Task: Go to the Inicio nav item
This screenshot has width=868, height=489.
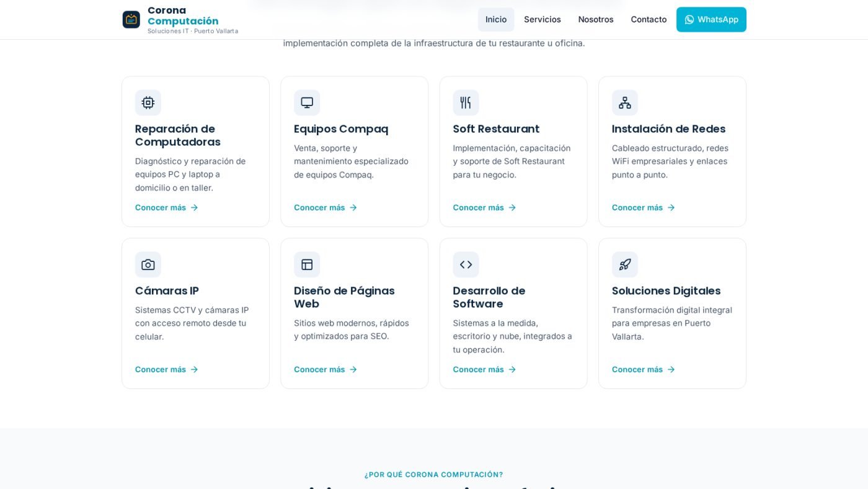Action: coord(496,19)
